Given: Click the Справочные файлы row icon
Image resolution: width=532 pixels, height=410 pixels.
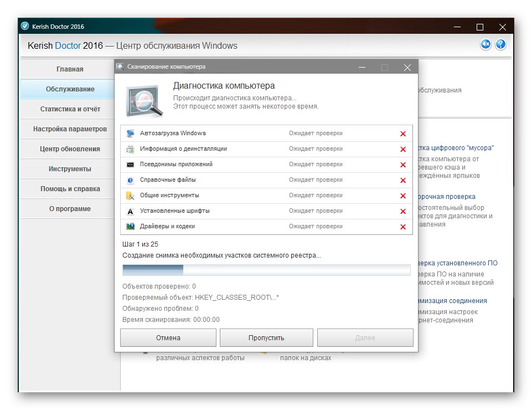Looking at the screenshot, I should coord(130,180).
